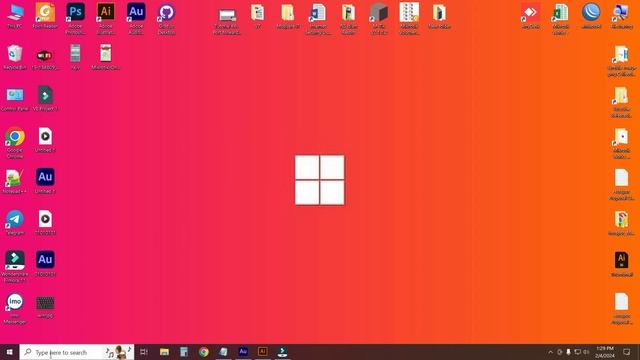
Task: Select the Adobe Photoshop desktop shortcut
Action: (x=76, y=18)
